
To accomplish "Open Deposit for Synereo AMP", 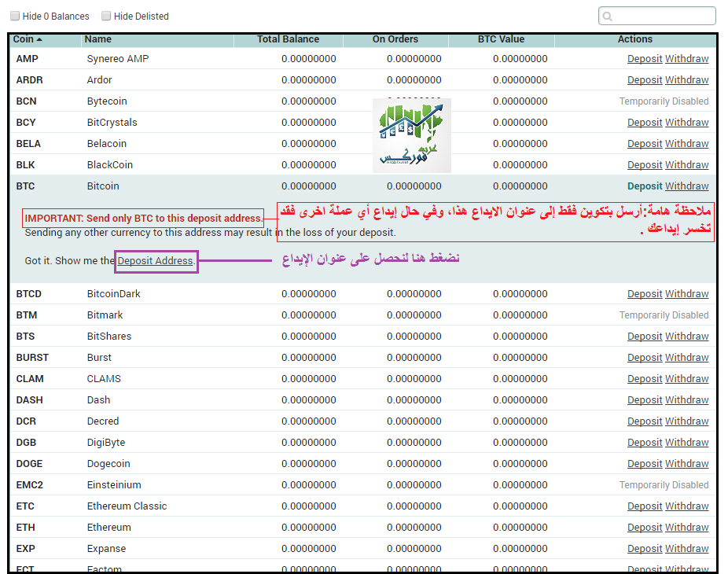I will [x=645, y=59].
